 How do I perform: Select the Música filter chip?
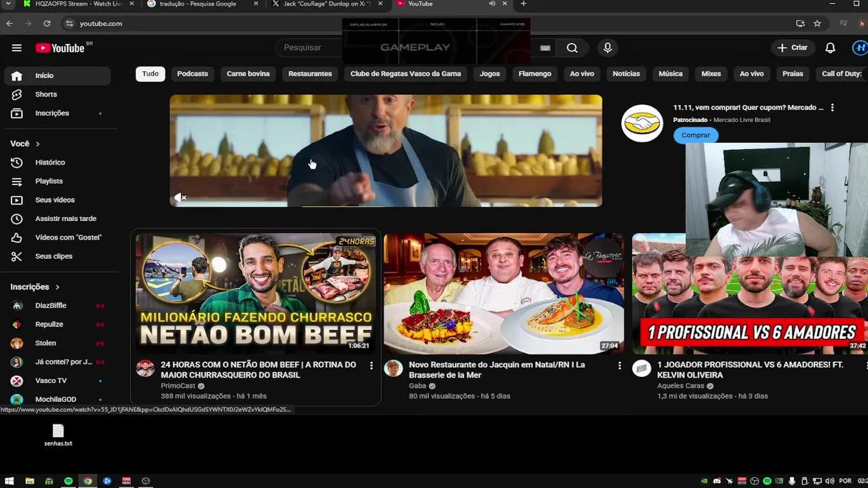(x=671, y=74)
